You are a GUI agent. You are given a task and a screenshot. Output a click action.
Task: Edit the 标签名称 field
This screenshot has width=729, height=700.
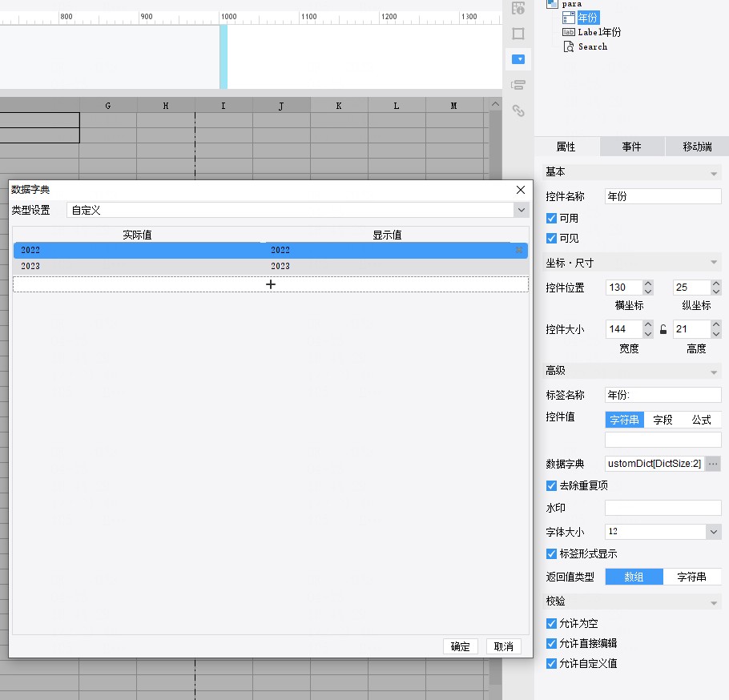tap(663, 395)
